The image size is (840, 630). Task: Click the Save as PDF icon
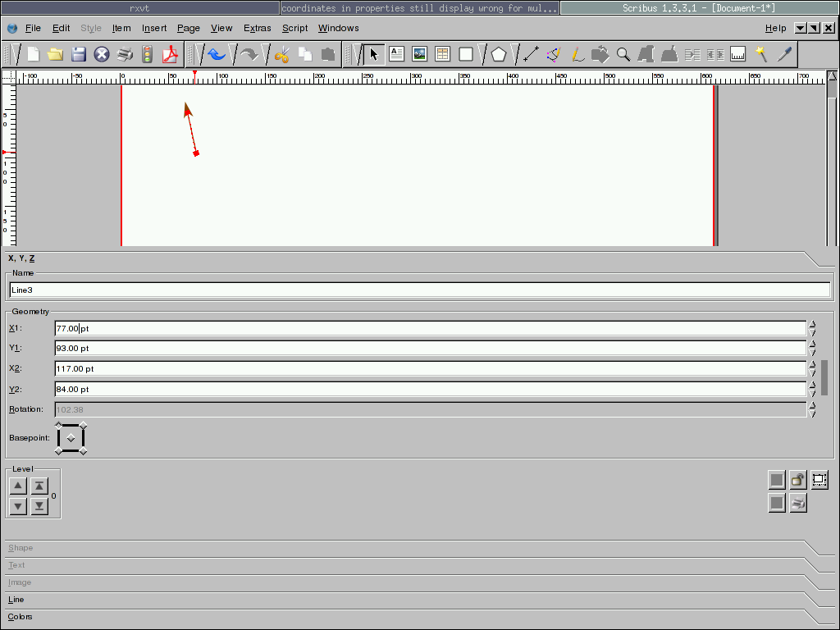171,55
